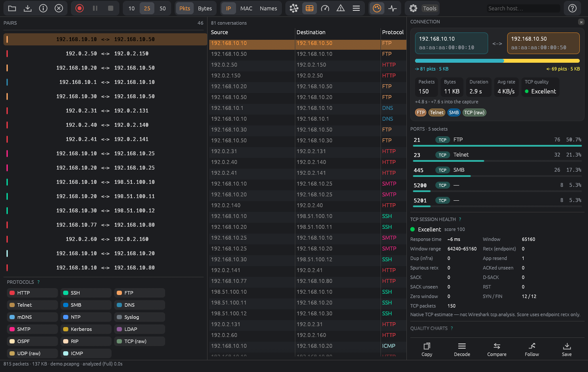The width and height of the screenshot is (588, 372).
Task: Click the Follow stream button
Action: point(532,350)
